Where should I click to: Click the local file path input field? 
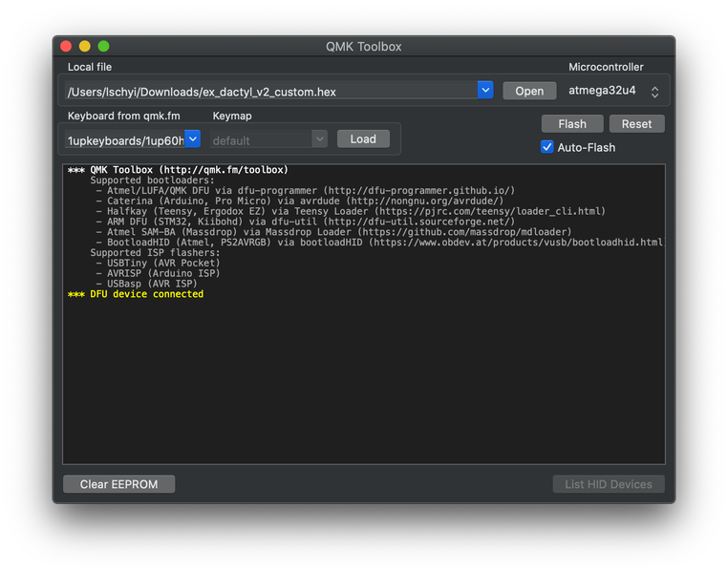(x=271, y=91)
